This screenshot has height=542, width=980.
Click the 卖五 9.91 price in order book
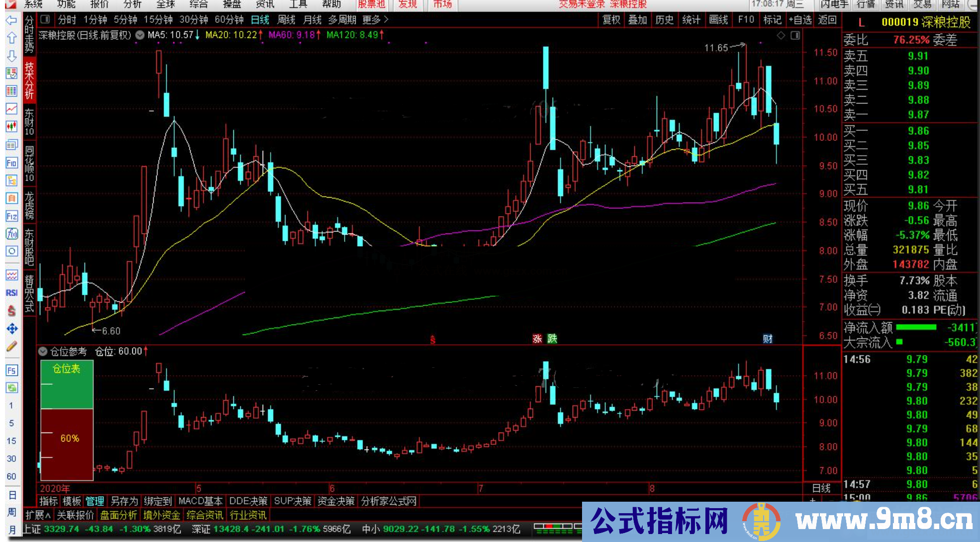point(918,56)
